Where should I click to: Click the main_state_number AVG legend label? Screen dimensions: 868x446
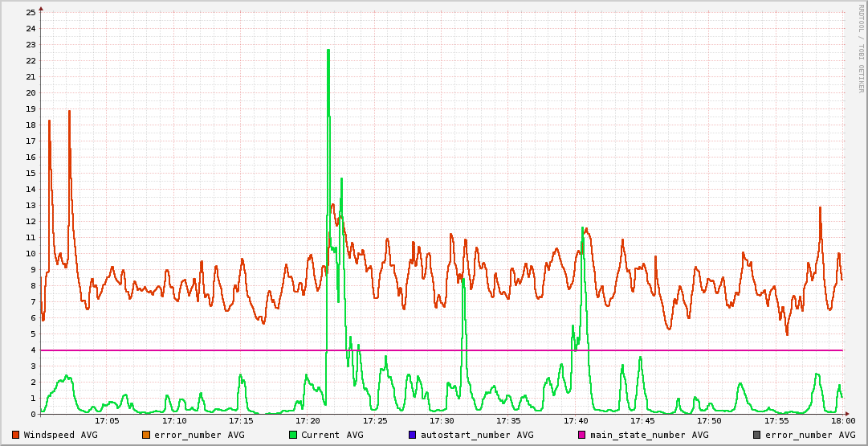[649, 435]
